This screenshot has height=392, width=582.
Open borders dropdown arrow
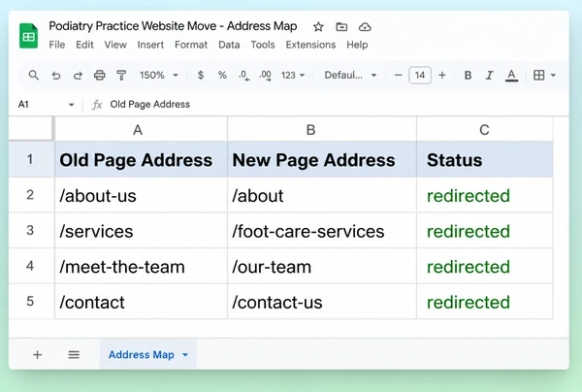point(553,76)
